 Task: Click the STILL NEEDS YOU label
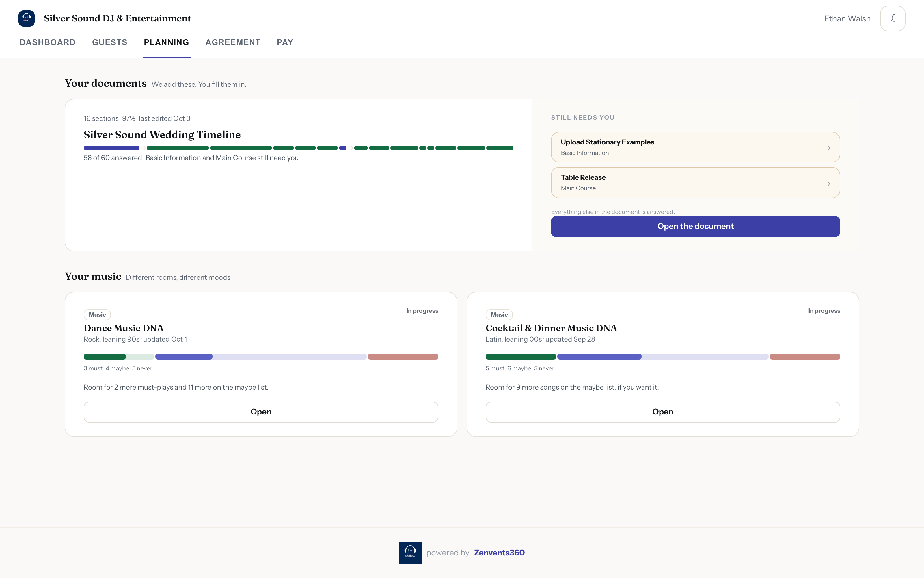coord(583,118)
